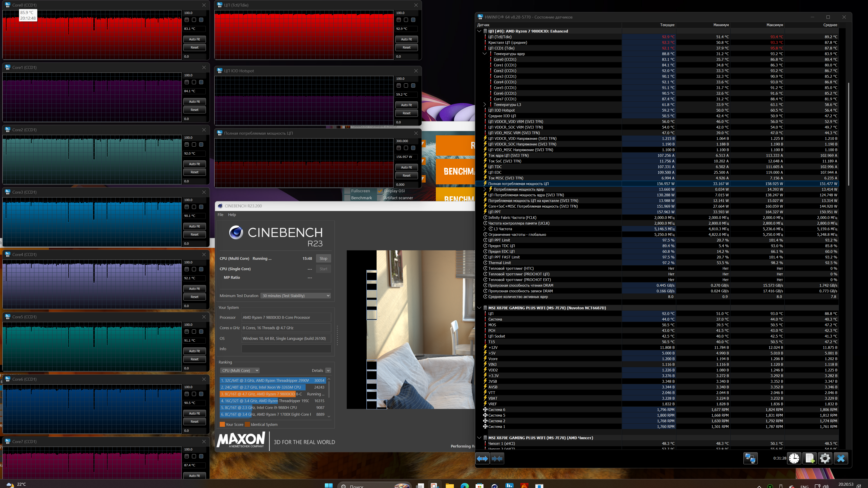This screenshot has width=868, height=488.
Task: Toggle the Display OSI checkbox
Action: [380, 191]
